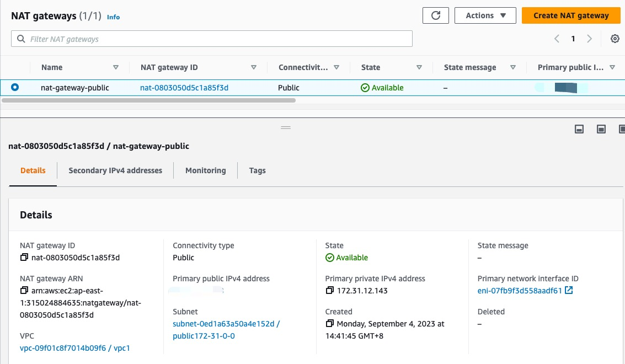Switch details to bottom split panel layout
The height and width of the screenshot is (364, 625).
(579, 129)
